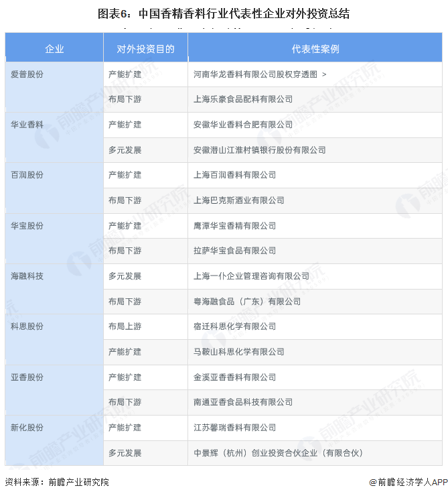Viewport: 448px width, 496px height.
Task: Click '上海百润香料有限公司' cell
Action: pos(315,175)
